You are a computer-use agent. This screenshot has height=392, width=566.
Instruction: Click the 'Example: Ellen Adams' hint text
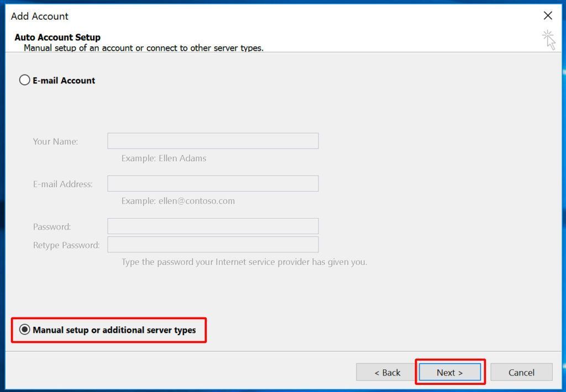point(164,158)
